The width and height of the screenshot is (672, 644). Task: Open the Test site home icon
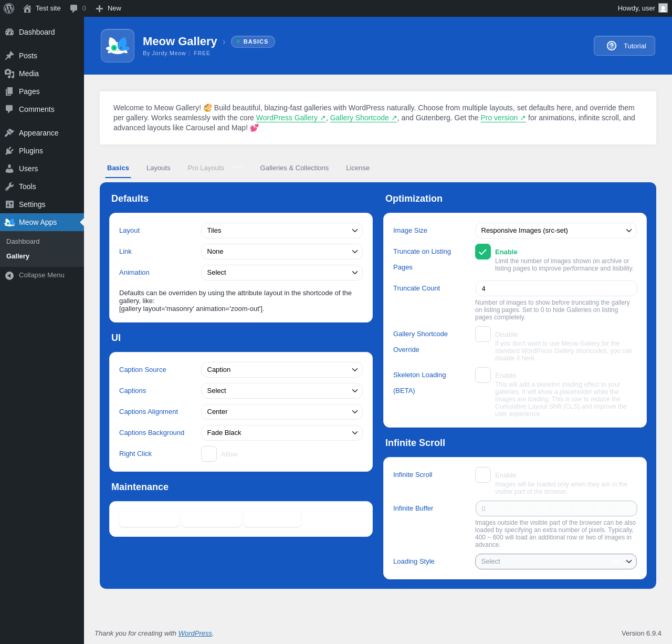pos(27,8)
